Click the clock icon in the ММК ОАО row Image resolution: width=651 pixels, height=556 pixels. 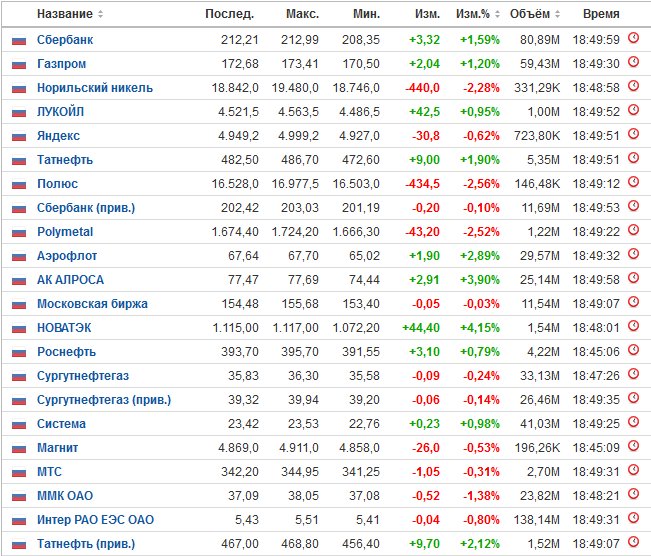click(633, 494)
